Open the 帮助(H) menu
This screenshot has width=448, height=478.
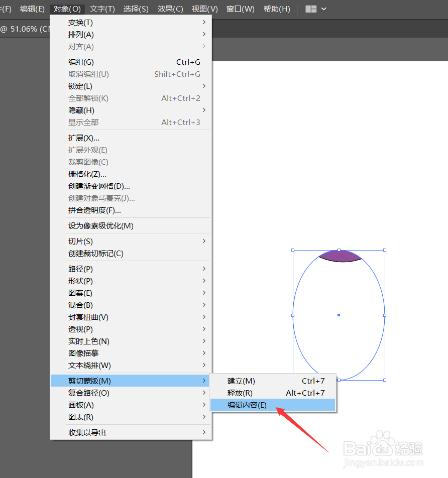click(277, 9)
